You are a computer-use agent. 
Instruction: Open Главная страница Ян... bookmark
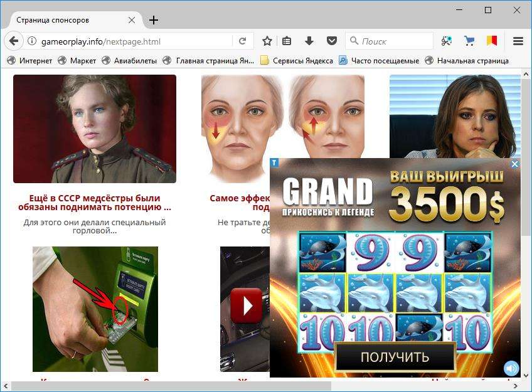[x=208, y=61]
